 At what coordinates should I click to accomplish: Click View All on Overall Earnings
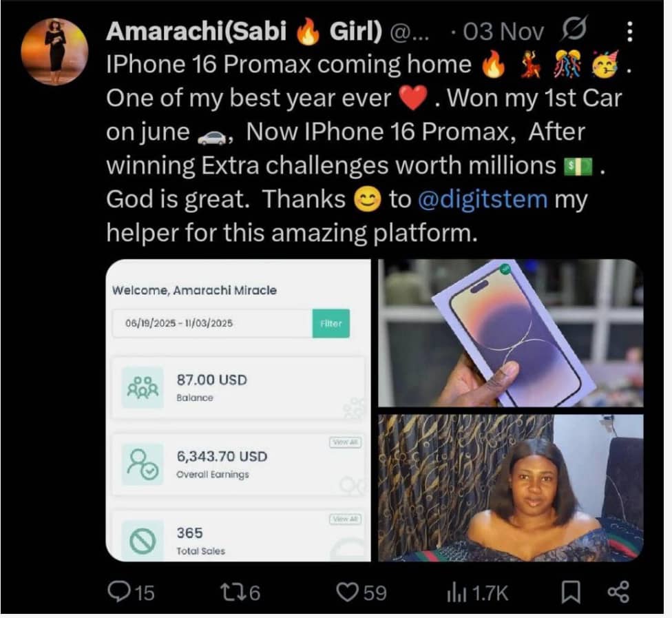346,442
